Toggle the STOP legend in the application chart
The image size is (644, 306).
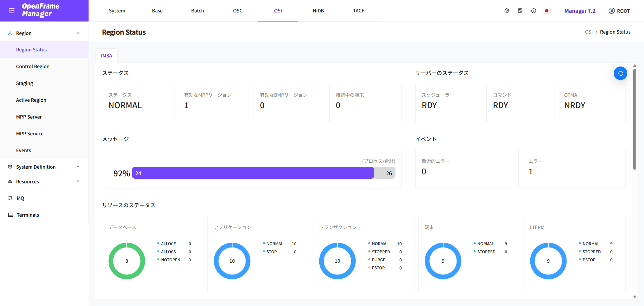[x=271, y=252]
